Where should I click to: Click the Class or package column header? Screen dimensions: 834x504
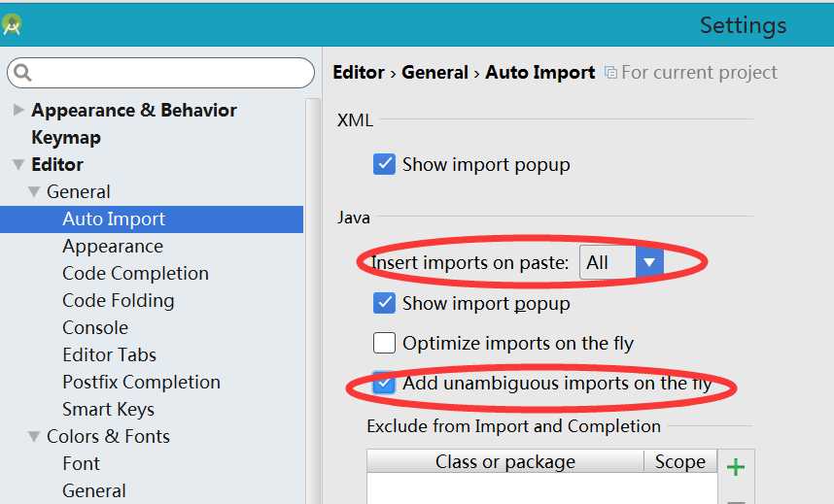tap(505, 461)
